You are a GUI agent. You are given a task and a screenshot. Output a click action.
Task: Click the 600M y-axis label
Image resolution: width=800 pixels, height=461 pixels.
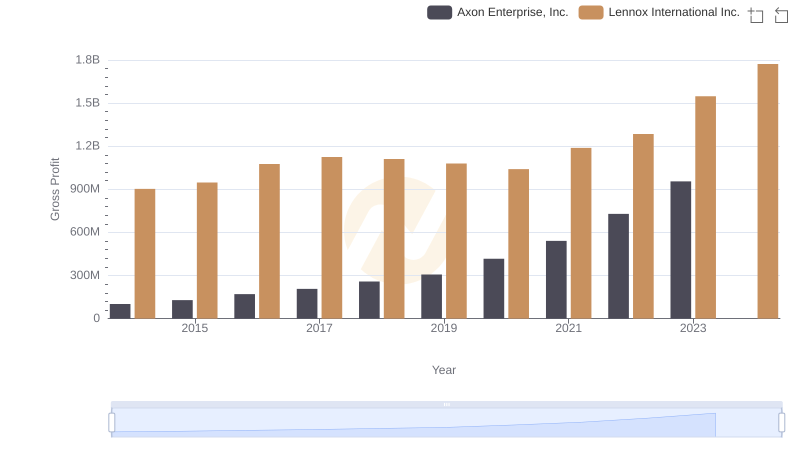[x=85, y=232]
